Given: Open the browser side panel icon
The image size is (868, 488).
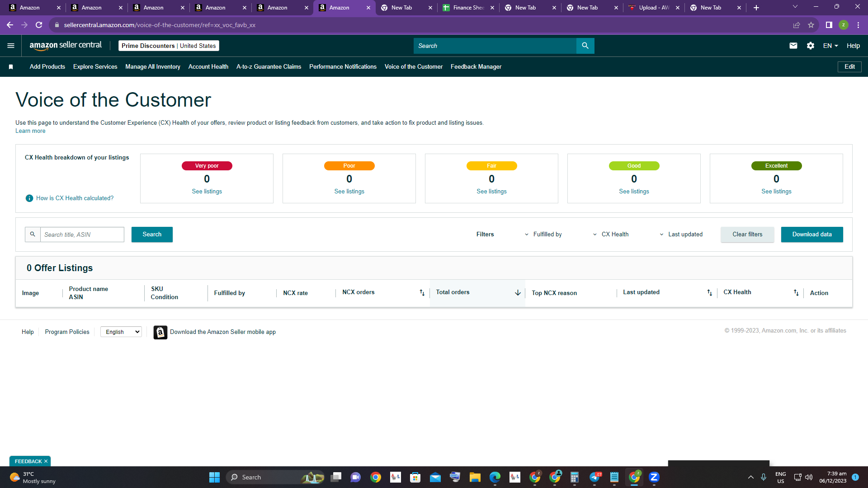Looking at the screenshot, I should click(829, 25).
